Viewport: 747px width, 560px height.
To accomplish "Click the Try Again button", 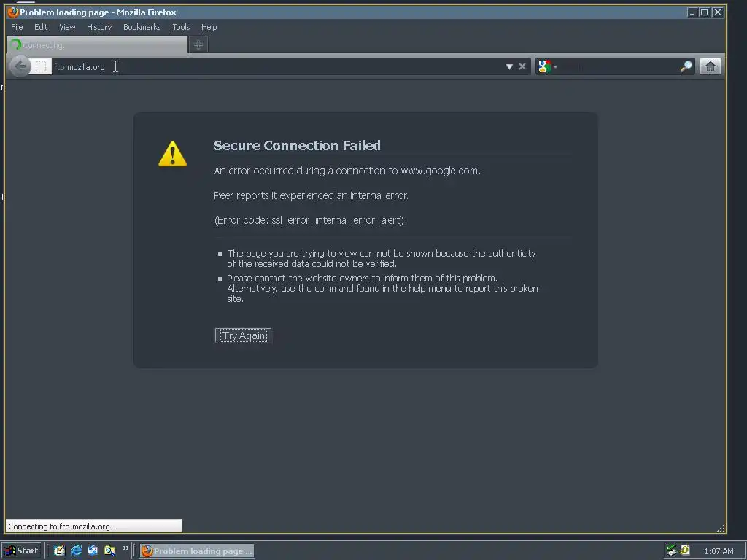I will point(243,335).
